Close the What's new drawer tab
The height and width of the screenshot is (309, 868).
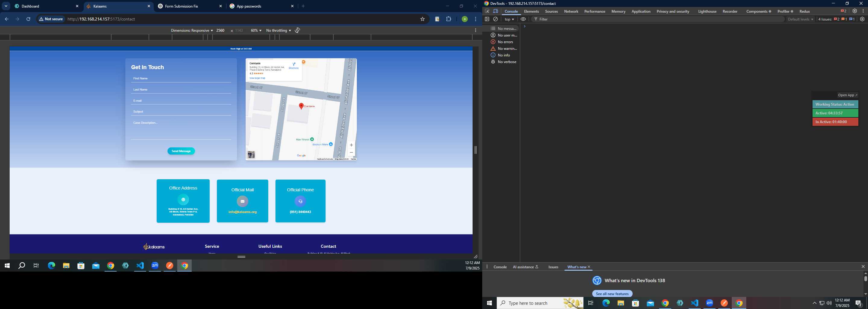589,267
